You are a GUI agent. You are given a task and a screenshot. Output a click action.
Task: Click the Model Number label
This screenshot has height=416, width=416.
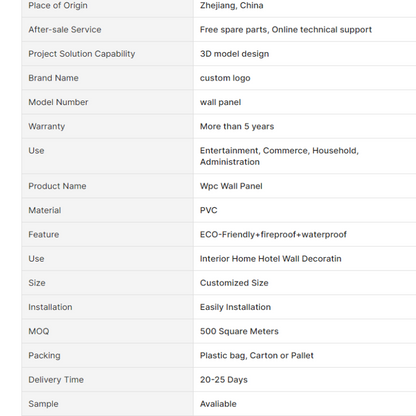[x=58, y=102]
